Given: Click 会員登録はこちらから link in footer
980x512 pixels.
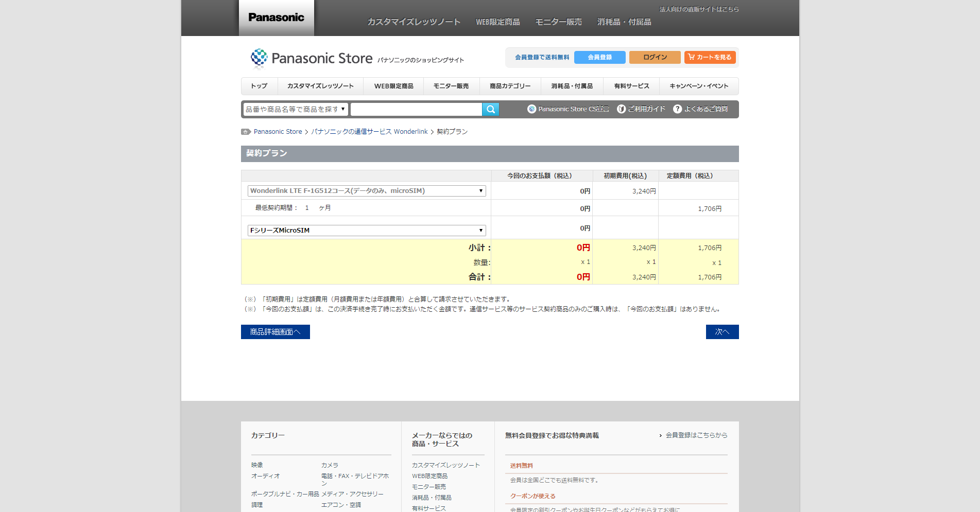Looking at the screenshot, I should coord(696,435).
